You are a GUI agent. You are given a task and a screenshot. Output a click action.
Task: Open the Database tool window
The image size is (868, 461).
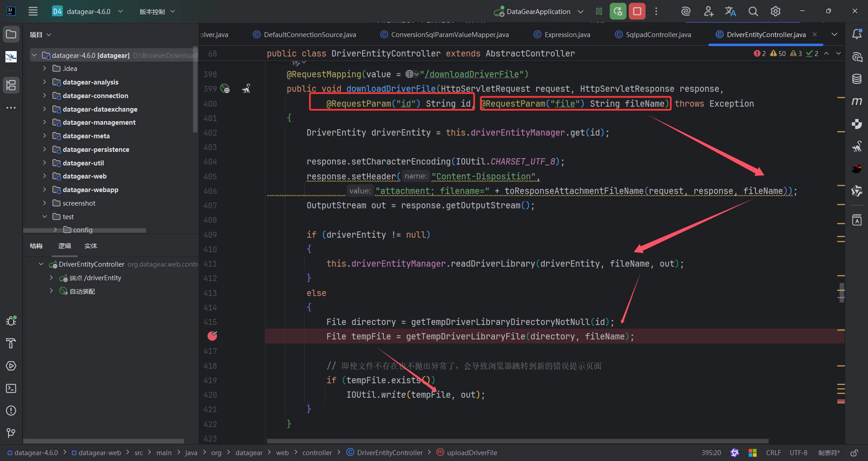tap(857, 79)
